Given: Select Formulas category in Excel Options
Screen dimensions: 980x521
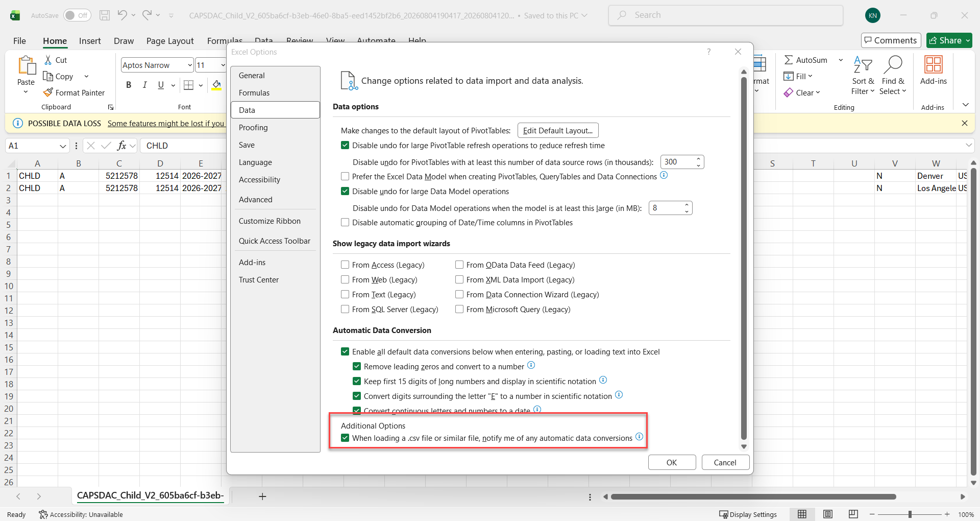Looking at the screenshot, I should (x=275, y=93).
